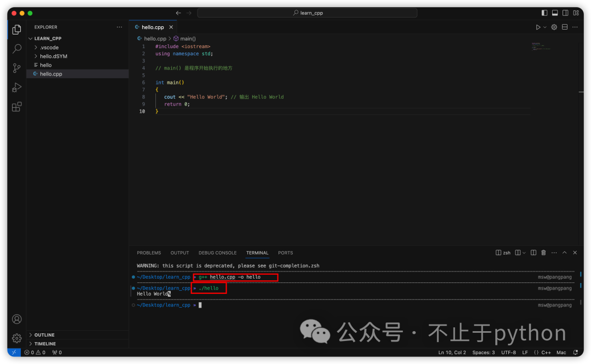Switch to the PROBLEMS panel tab
The height and width of the screenshot is (364, 591).
(x=149, y=253)
